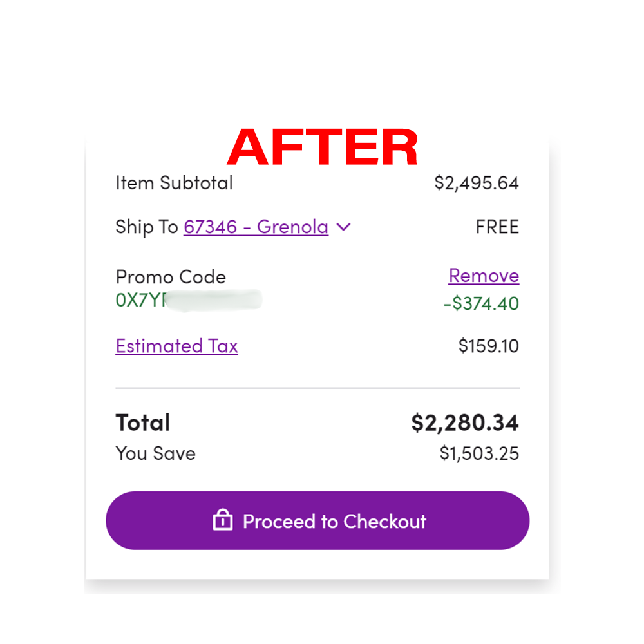Select the You Save amount $1,503.25
The width and height of the screenshot is (644, 644).
480,453
